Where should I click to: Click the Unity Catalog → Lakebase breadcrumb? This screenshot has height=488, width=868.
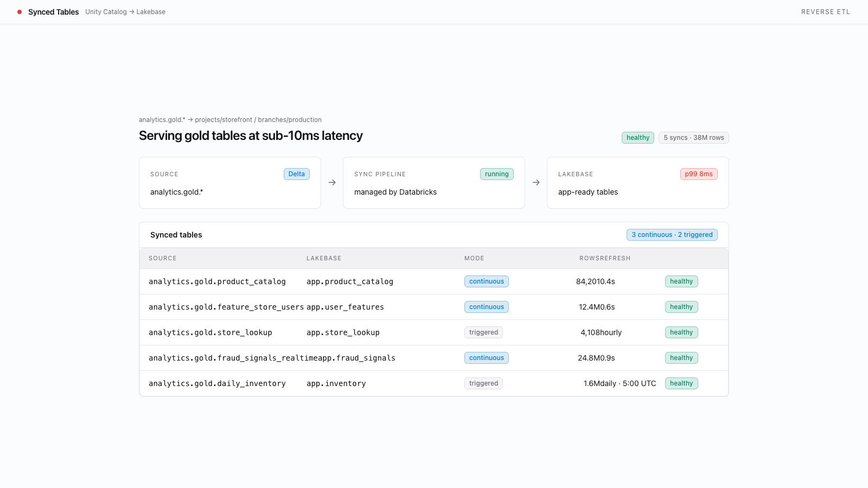tap(125, 12)
